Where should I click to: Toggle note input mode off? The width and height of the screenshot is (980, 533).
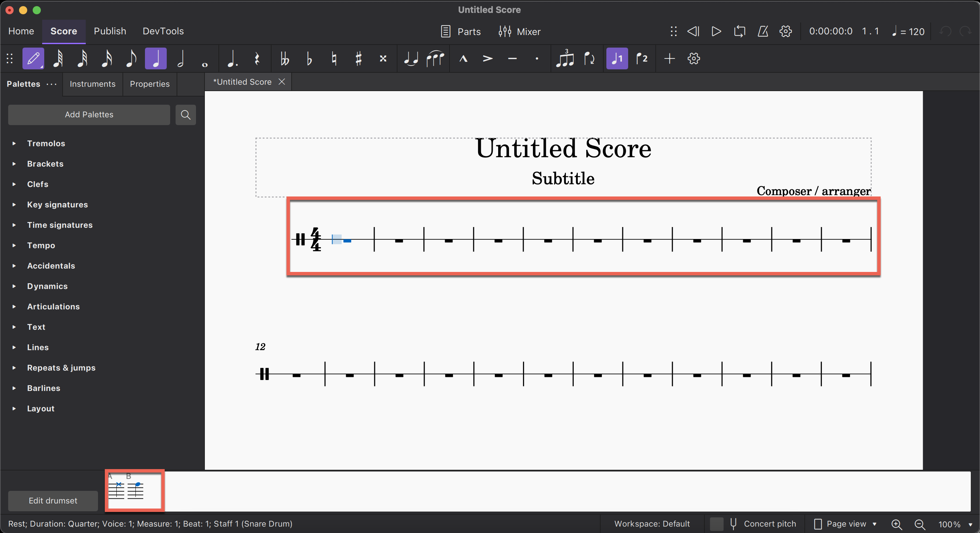[33, 58]
